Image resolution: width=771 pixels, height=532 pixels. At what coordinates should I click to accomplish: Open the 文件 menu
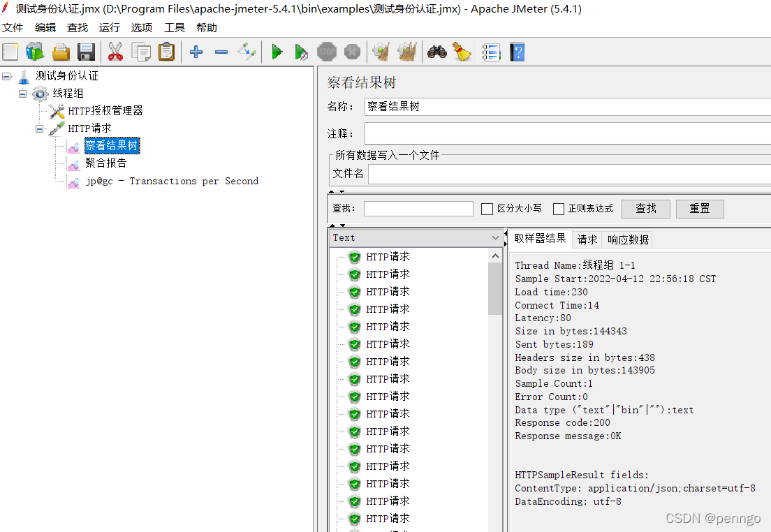coord(13,27)
